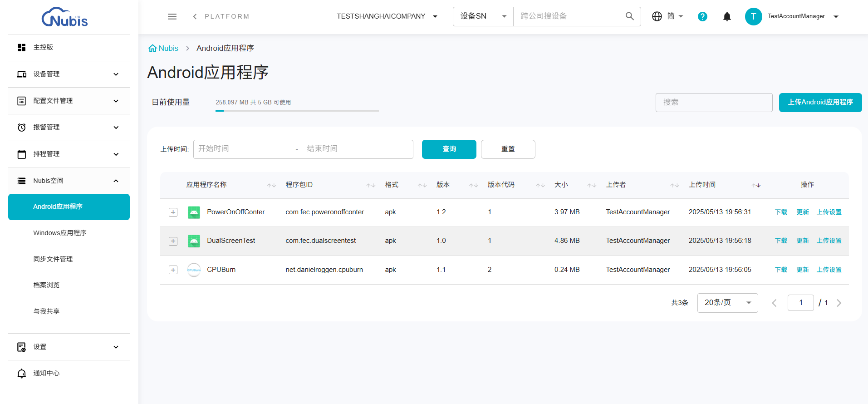
Task: Toggle the hamburger menu icon
Action: point(172,16)
